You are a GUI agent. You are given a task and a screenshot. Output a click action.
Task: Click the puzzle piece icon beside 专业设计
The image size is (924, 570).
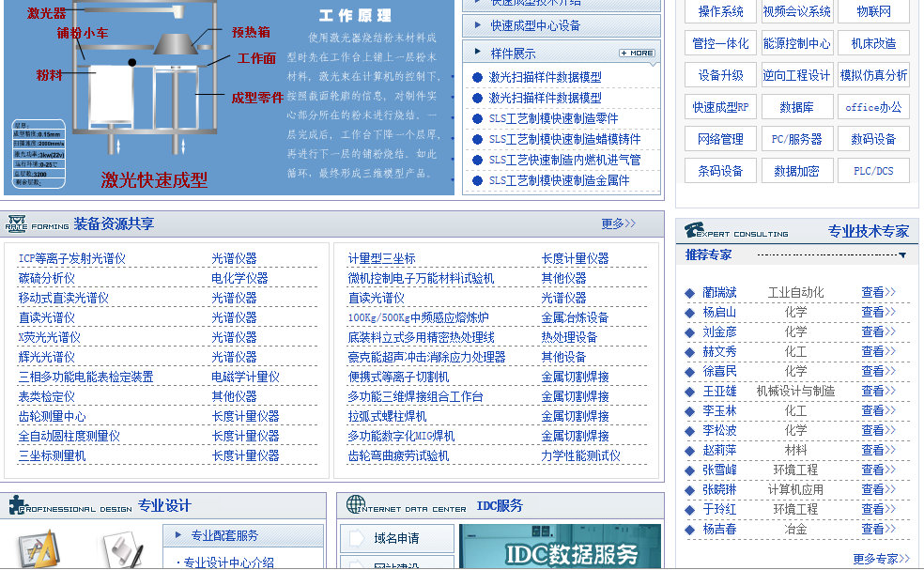[x=18, y=505]
